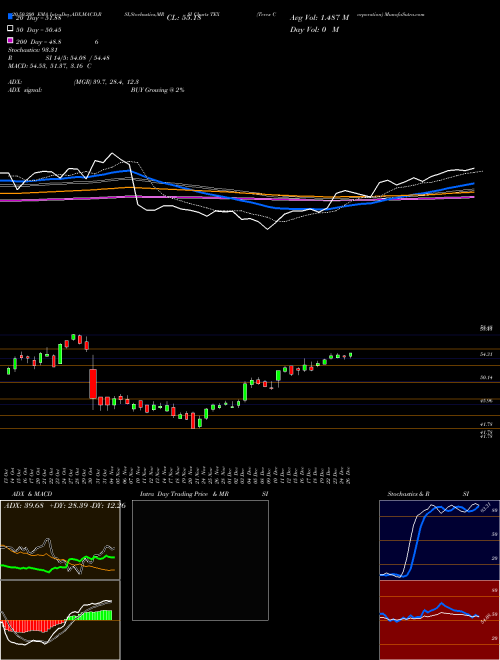Screen dimensions: 500x660
Task: Click the magenta 200 Day legend swatch
Action: tap(10, 41)
